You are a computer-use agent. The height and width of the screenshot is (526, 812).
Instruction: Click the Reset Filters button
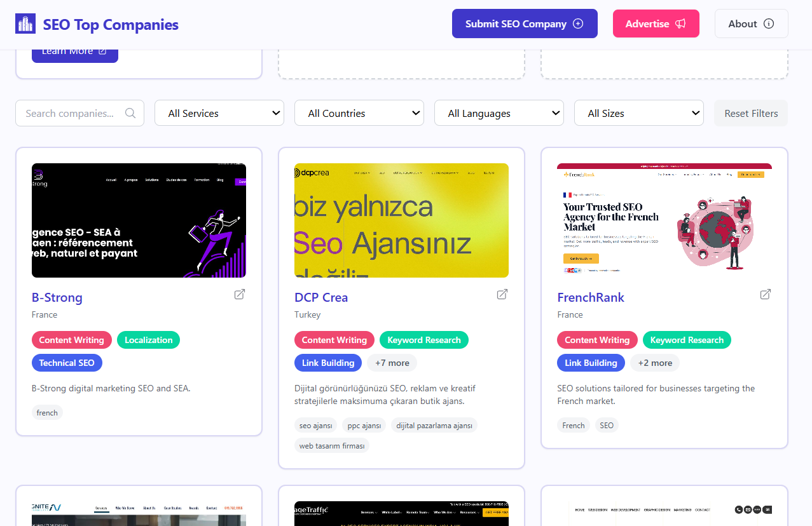click(x=751, y=113)
